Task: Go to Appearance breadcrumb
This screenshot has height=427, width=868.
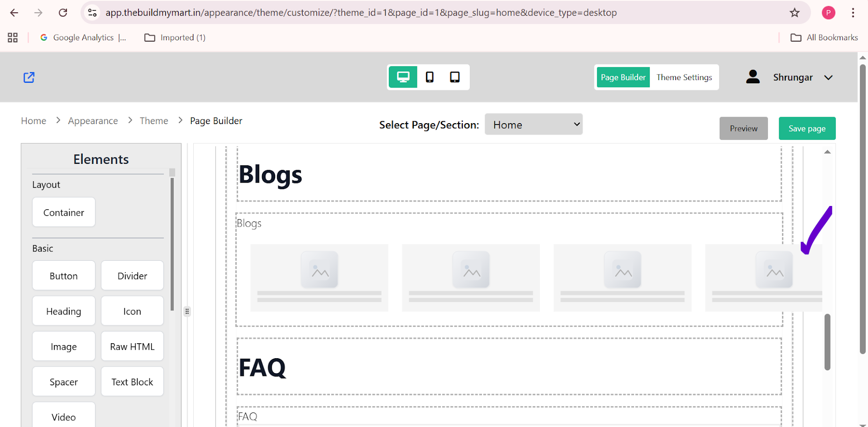Action: pos(93,121)
